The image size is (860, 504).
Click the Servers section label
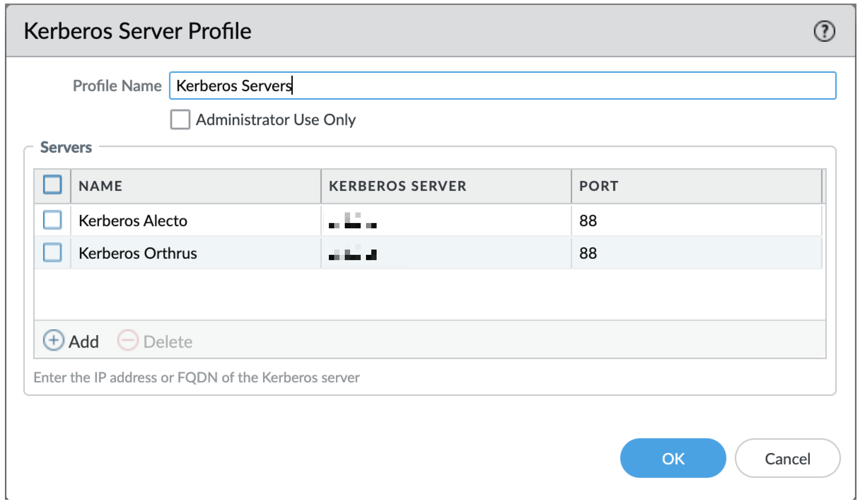pyautogui.click(x=66, y=147)
